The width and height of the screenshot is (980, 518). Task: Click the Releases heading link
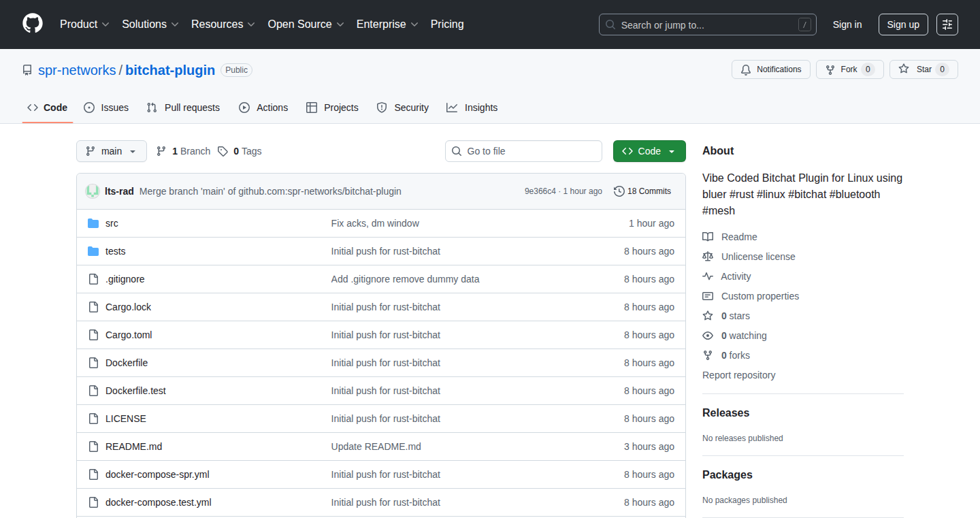coord(725,413)
